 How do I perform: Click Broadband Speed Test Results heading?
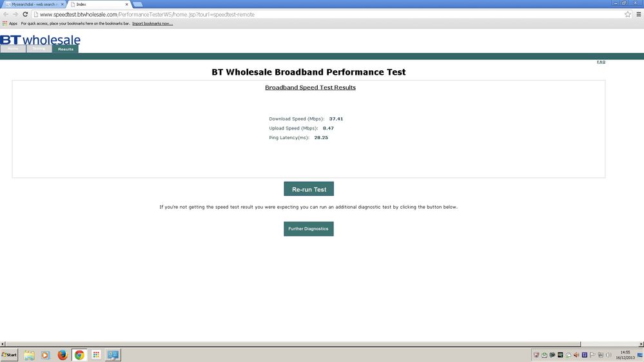click(x=310, y=88)
